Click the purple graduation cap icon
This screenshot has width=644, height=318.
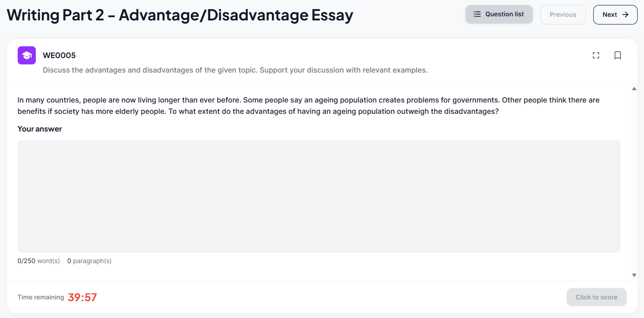(x=27, y=55)
